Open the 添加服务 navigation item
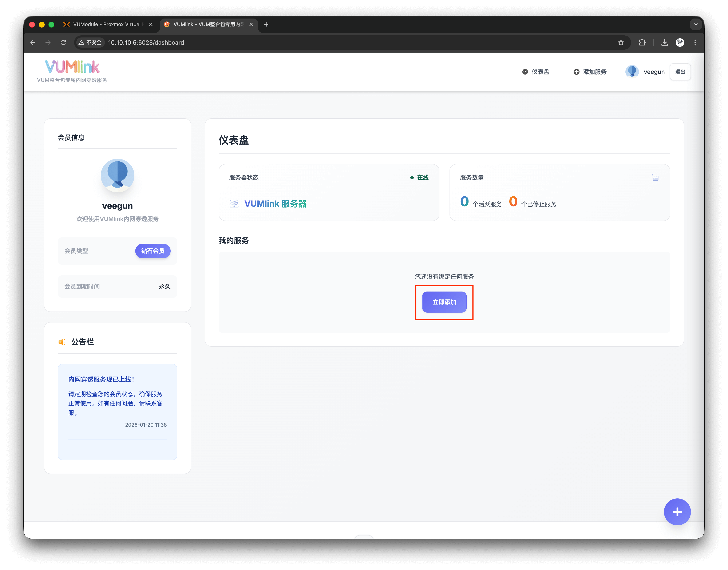This screenshot has width=728, height=570. [x=590, y=72]
